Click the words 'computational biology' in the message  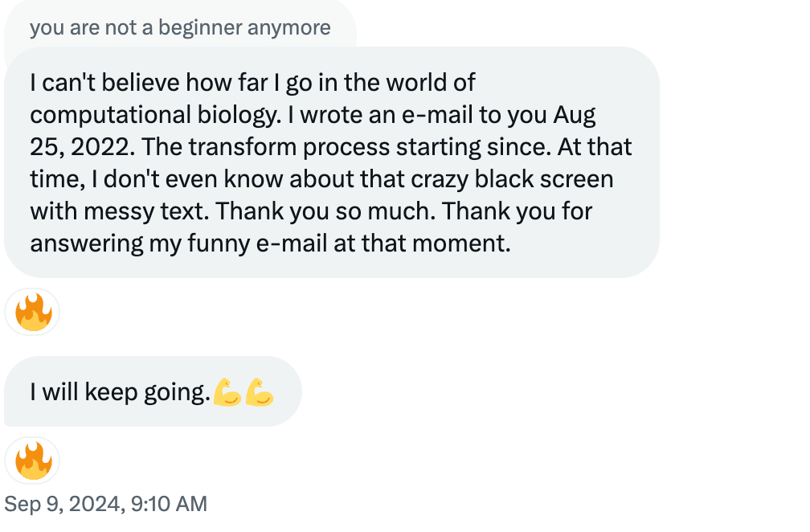(156, 115)
